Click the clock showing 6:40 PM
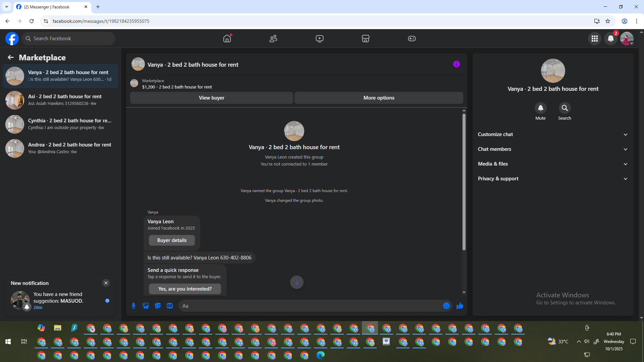The height and width of the screenshot is (362, 644). click(614, 334)
